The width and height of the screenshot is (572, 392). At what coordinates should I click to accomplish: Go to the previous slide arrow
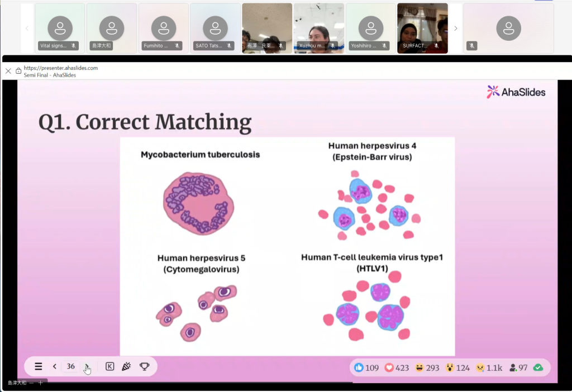point(55,366)
